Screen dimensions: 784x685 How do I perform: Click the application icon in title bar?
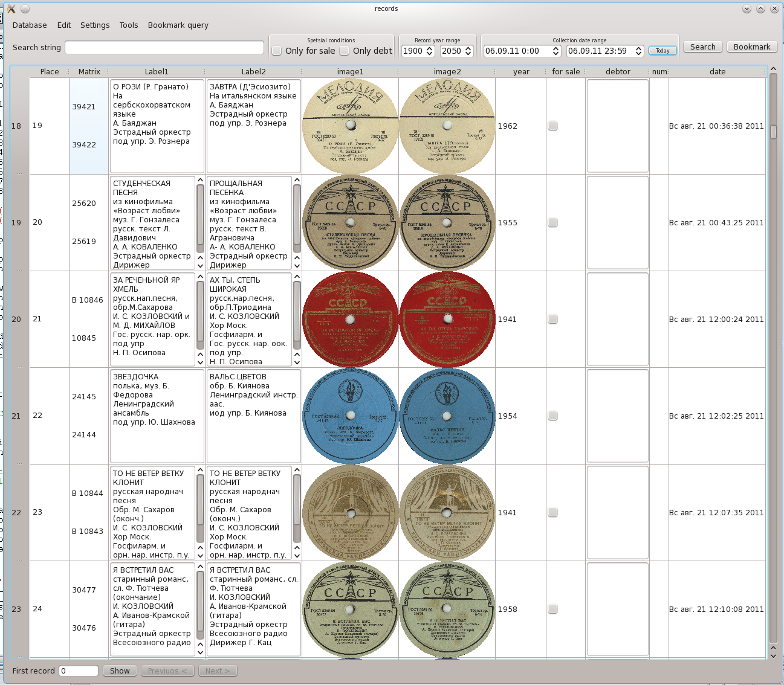pos(11,8)
